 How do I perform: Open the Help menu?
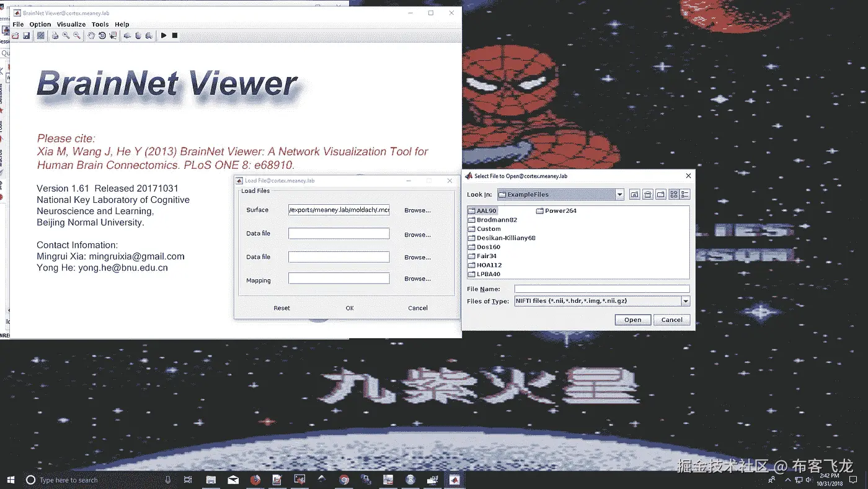[x=122, y=25]
